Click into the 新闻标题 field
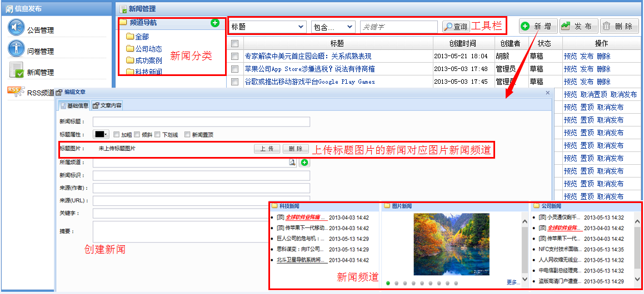The image size is (644, 294). tap(201, 122)
